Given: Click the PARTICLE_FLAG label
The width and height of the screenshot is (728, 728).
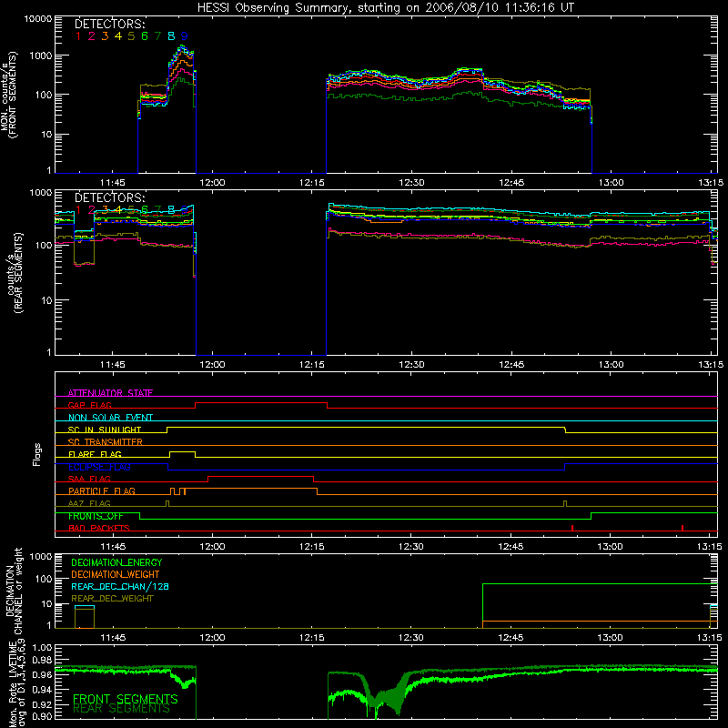Looking at the screenshot, I should pos(102,490).
